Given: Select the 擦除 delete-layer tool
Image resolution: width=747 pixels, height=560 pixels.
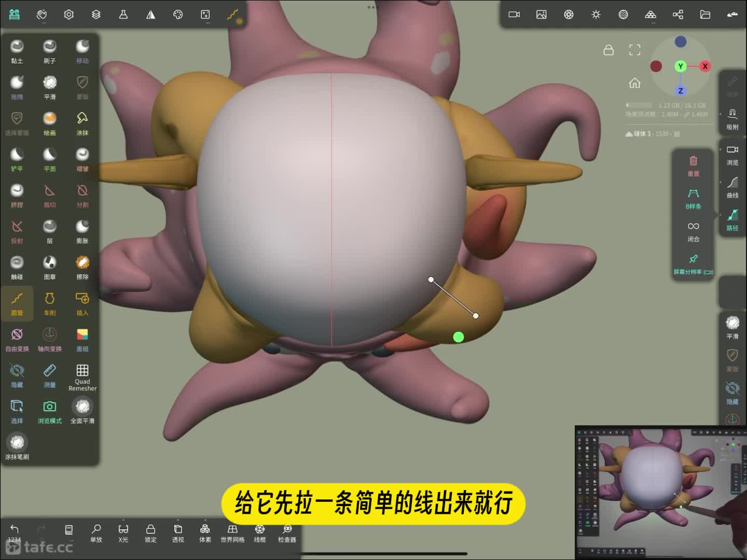Looking at the screenshot, I should (x=82, y=267).
